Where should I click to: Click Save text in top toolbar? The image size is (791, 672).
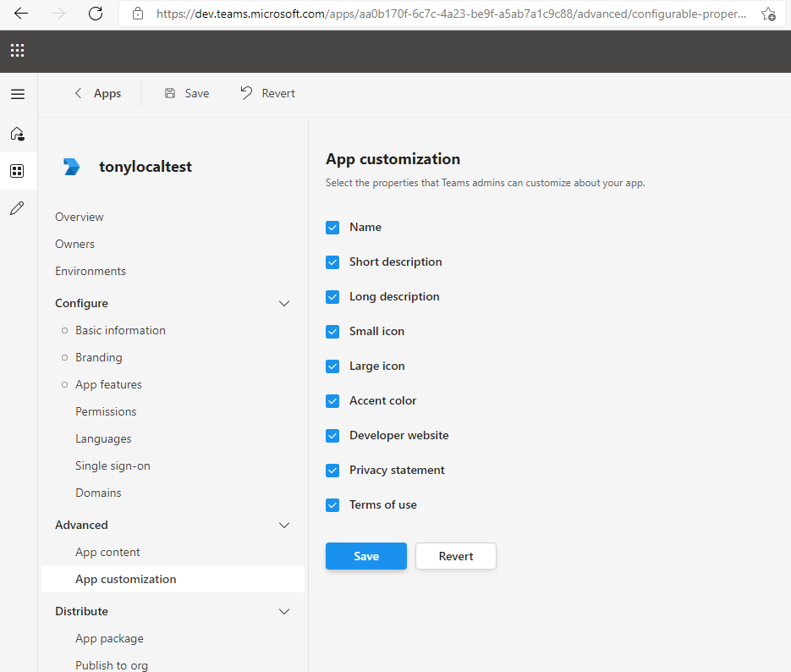pos(197,93)
